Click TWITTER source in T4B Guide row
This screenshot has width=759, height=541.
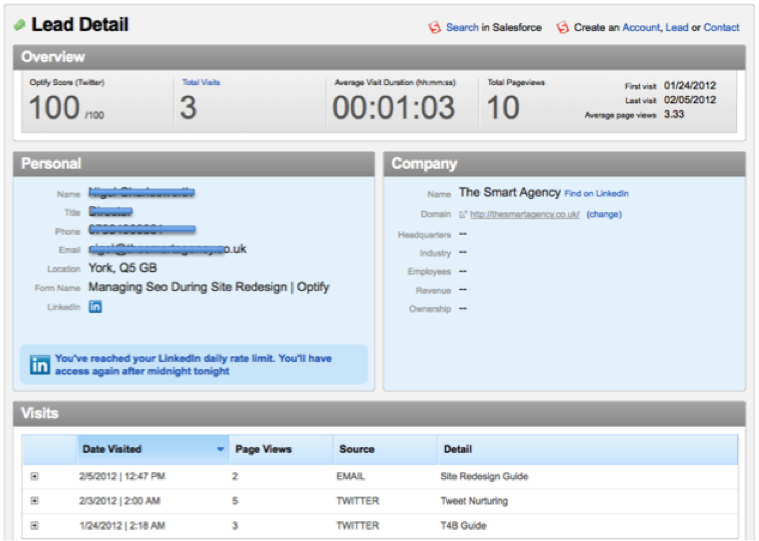[358, 526]
